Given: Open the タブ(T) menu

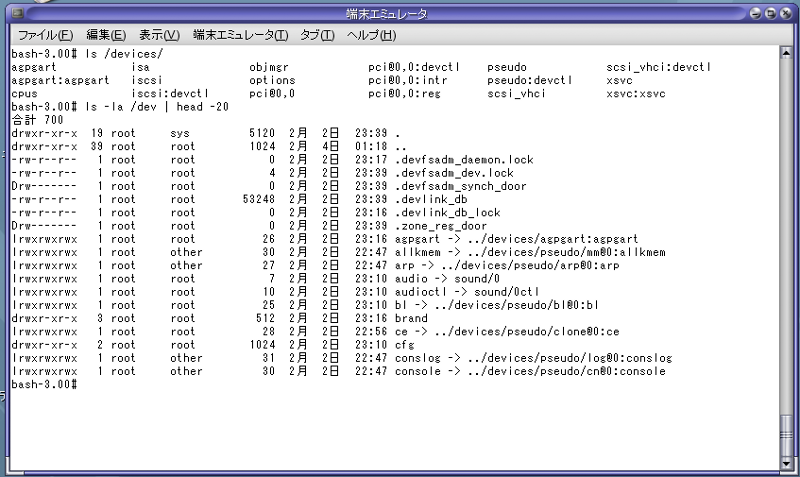Looking at the screenshot, I should (317, 35).
